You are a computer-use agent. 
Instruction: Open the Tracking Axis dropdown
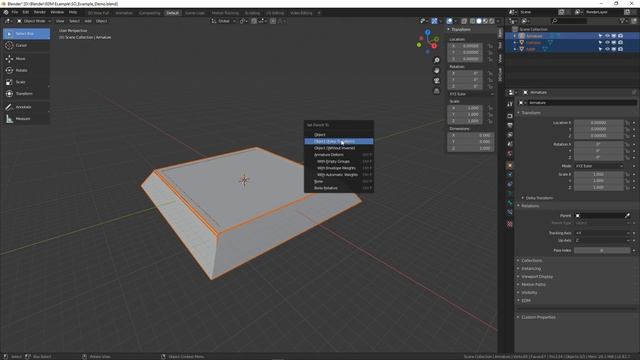point(602,233)
